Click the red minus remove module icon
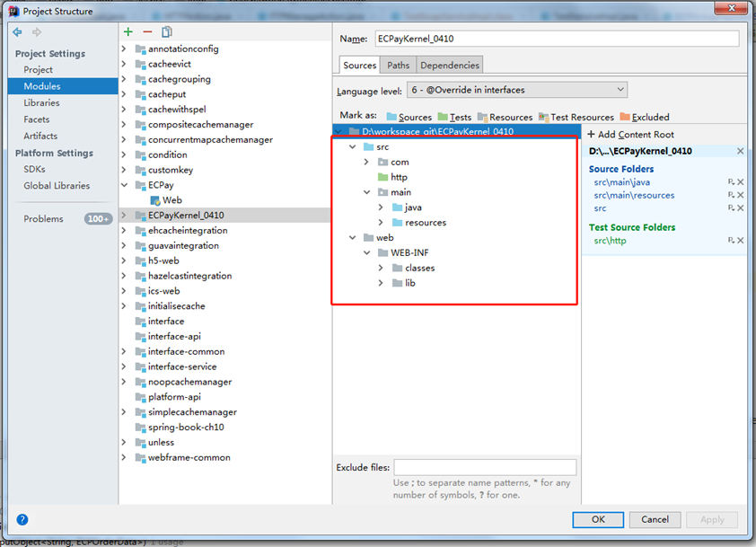 147,31
